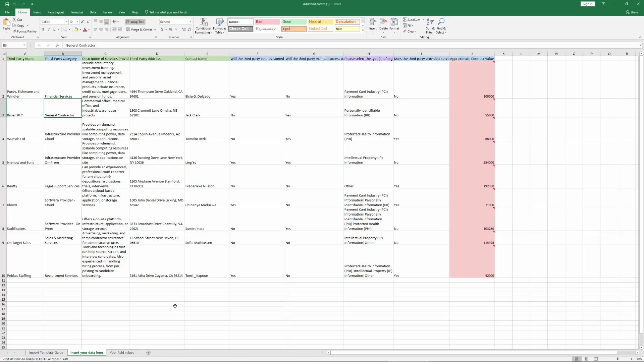Toggle italic formatting

click(x=49, y=29)
